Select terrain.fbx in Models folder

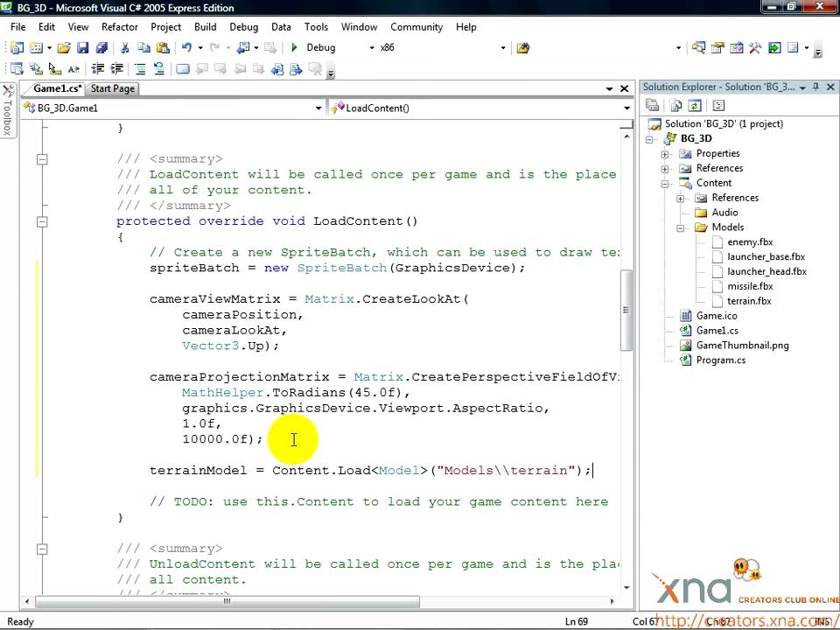tap(749, 301)
